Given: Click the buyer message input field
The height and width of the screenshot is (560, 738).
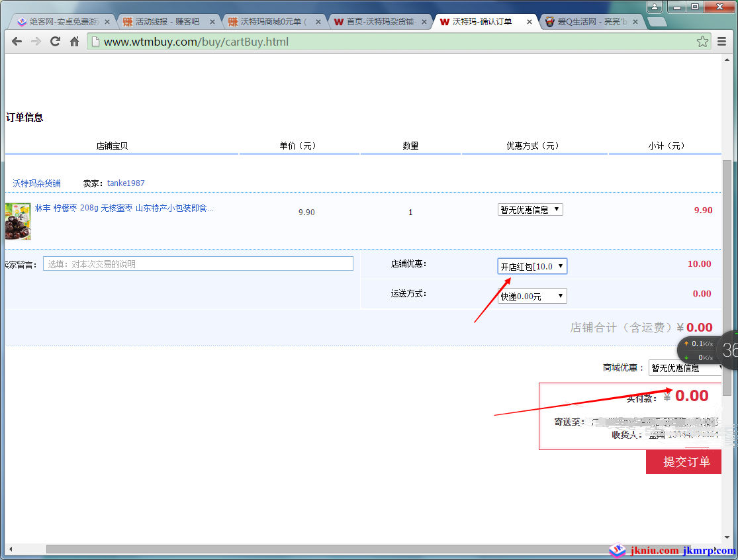Looking at the screenshot, I should 198,264.
